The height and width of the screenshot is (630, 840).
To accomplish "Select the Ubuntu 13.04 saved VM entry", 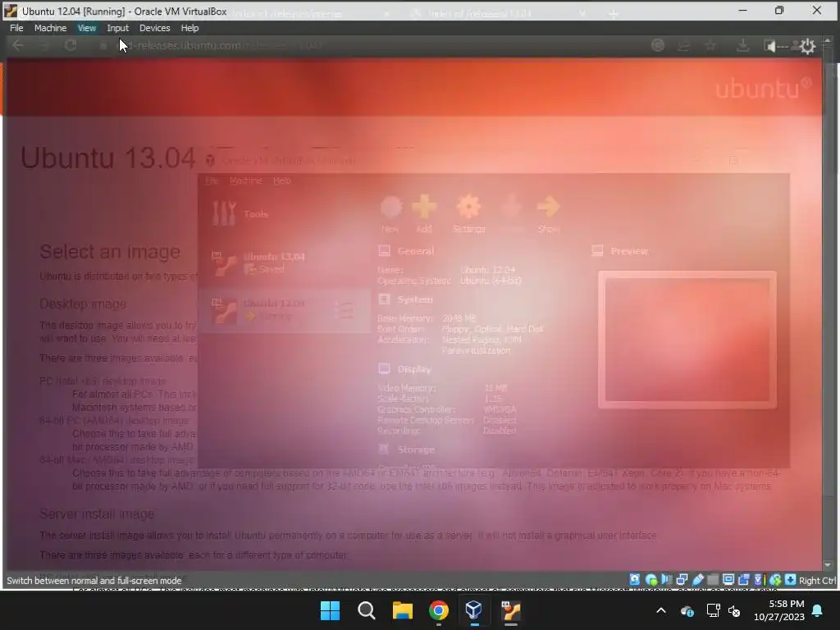I will point(284,263).
